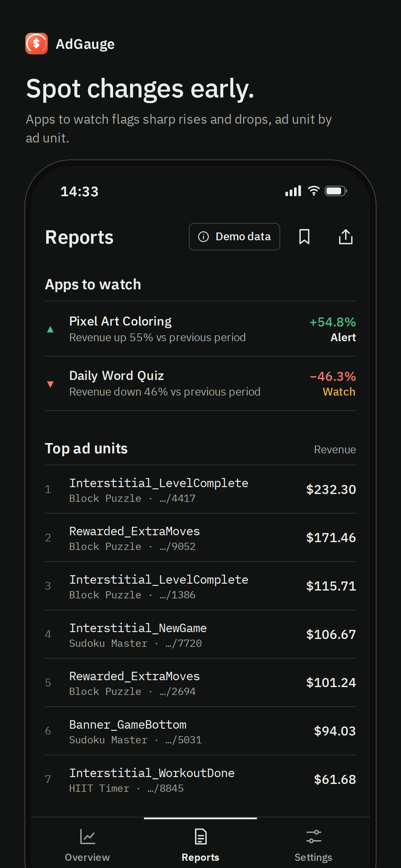Click the $106.67 revenue value
Screen dimensions: 401x868
(x=331, y=634)
